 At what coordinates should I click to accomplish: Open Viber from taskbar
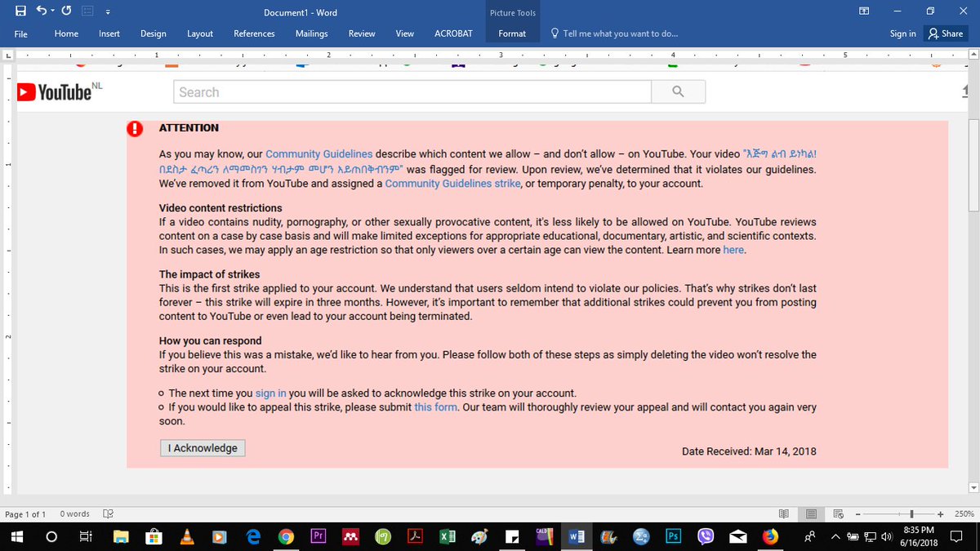pyautogui.click(x=706, y=537)
